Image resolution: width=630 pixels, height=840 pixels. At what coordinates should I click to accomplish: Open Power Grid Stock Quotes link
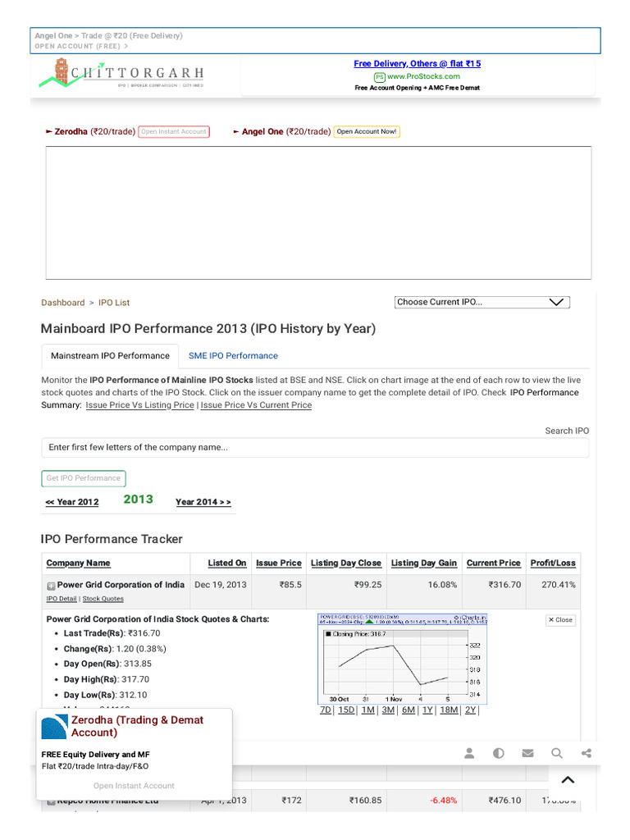point(103,599)
